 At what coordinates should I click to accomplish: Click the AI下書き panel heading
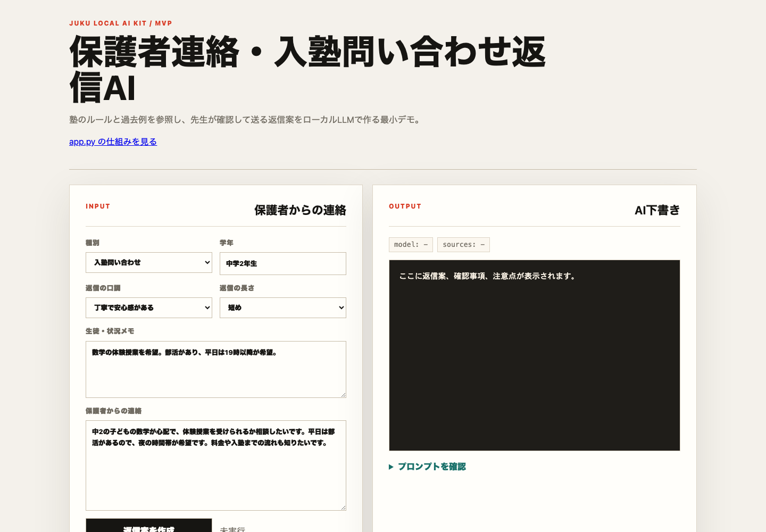pos(657,210)
